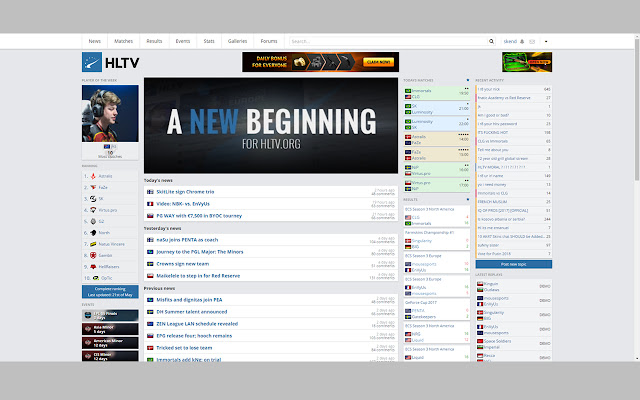
Task: Open Virtus.pro vs NiP 17:00 match
Action: pyautogui.click(x=436, y=185)
